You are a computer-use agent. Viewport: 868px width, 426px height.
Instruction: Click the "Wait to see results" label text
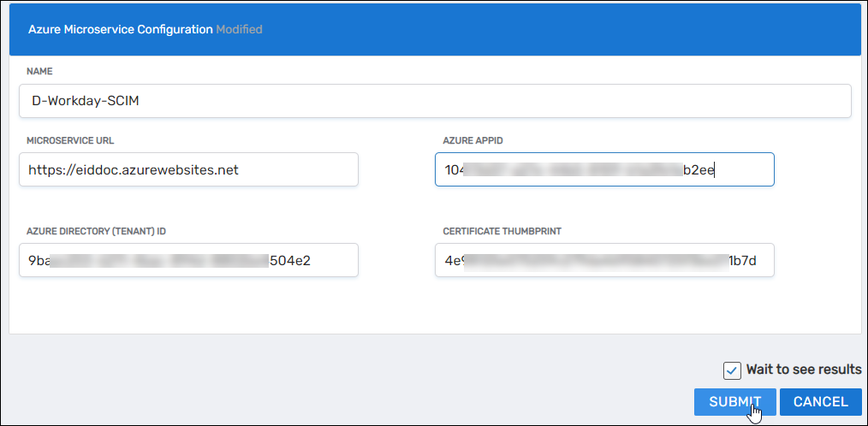803,370
